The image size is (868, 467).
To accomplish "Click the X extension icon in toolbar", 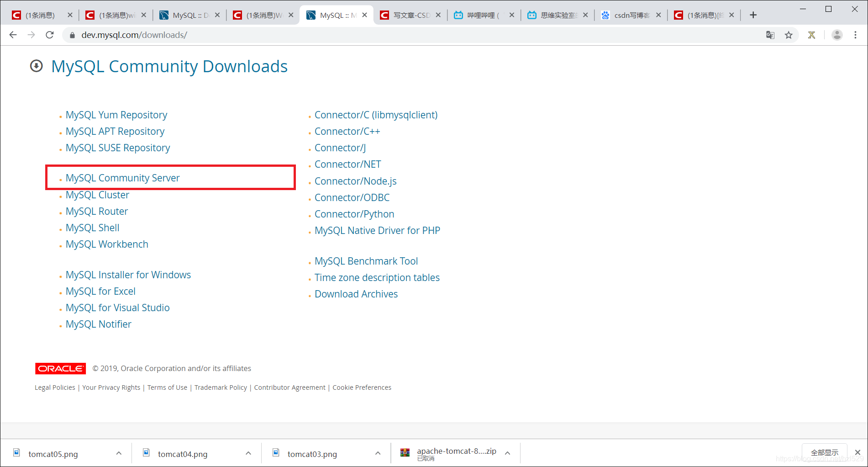I will (811, 35).
